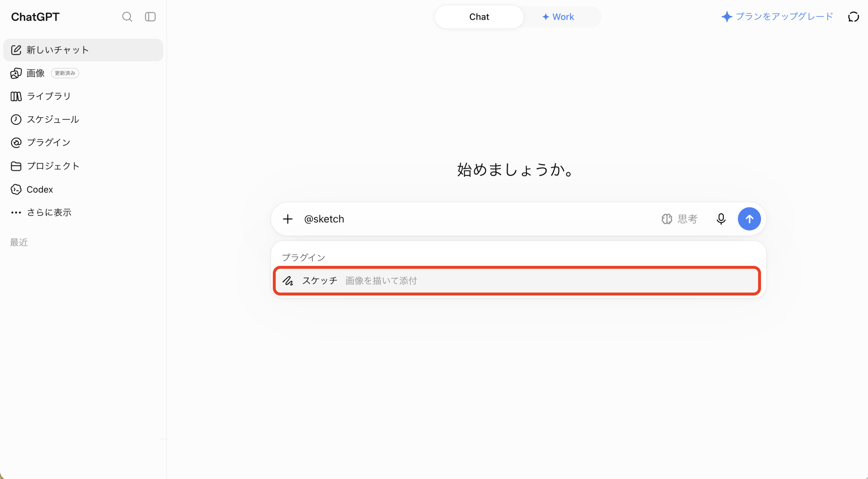The image size is (868, 479).
Task: Click the 更新済み badge next to 画像
Action: [65, 73]
